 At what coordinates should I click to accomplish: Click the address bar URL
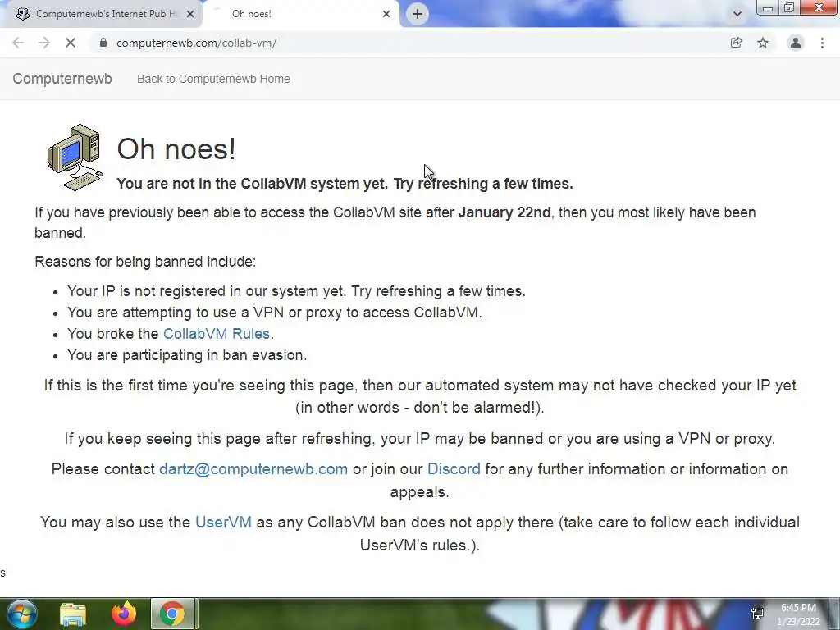click(x=196, y=43)
